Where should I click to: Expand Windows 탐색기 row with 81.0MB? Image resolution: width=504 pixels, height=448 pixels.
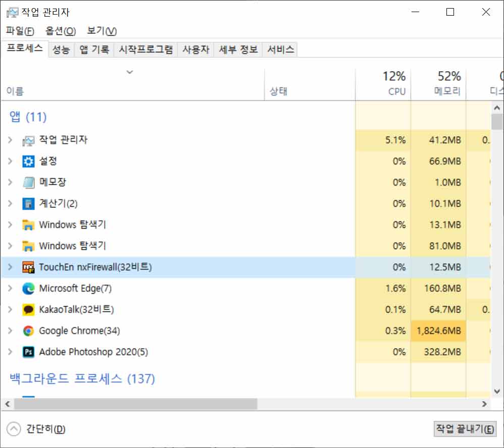pyautogui.click(x=10, y=246)
